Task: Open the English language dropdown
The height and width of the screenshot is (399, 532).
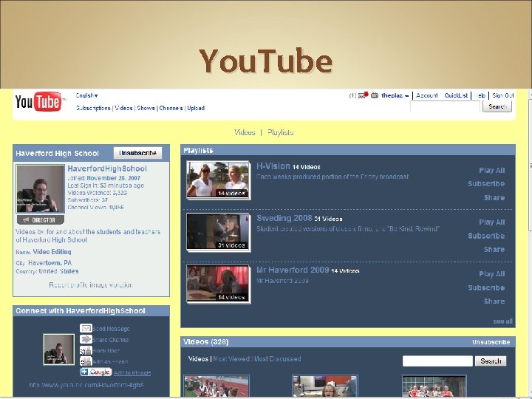Action: click(87, 95)
